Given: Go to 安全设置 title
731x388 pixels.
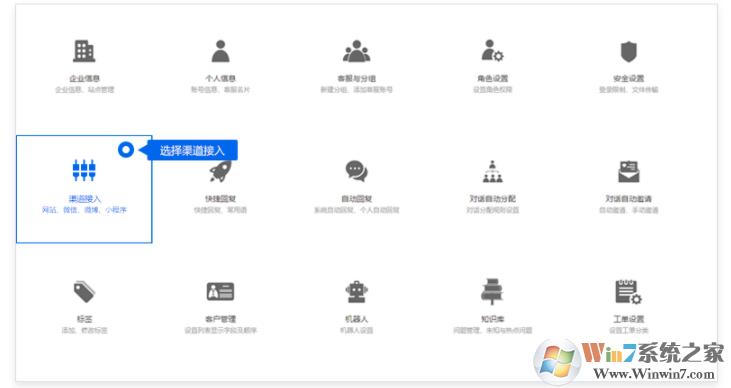Looking at the screenshot, I should 628,78.
